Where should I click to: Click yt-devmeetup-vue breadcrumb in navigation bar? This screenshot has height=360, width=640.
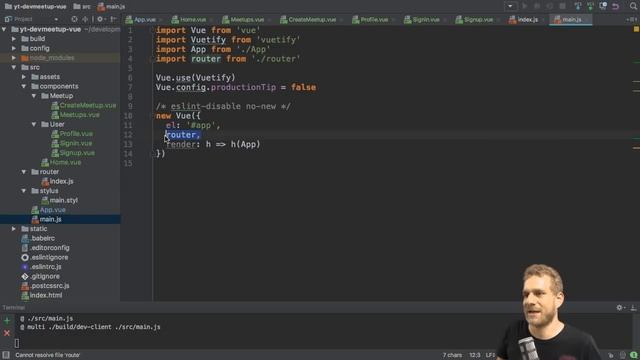pos(36,7)
